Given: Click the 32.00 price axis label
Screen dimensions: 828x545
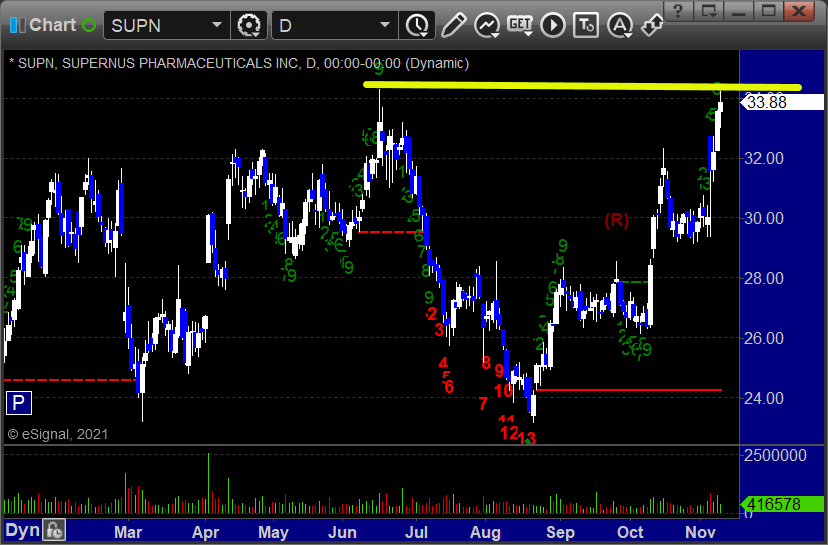Looking at the screenshot, I should coord(764,158).
